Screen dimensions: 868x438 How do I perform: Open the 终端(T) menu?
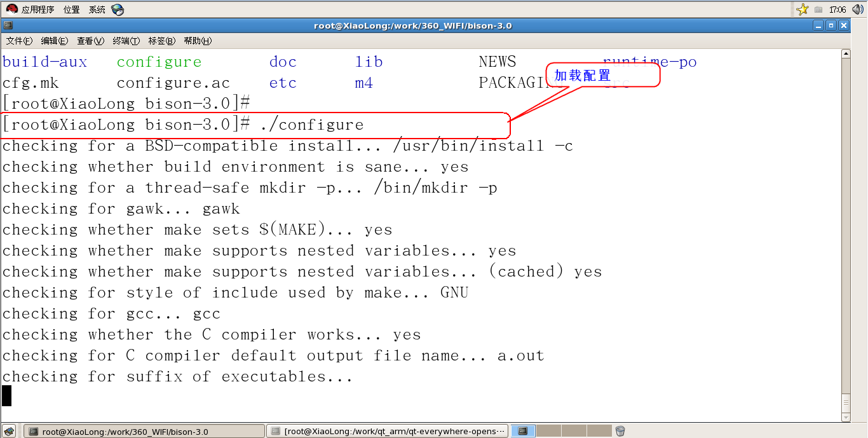click(126, 41)
